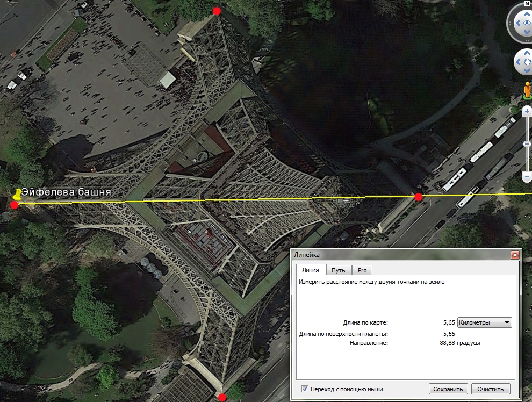Screen dimensions: 532x402
Task: Click the Сохранить button
Action: 448,389
